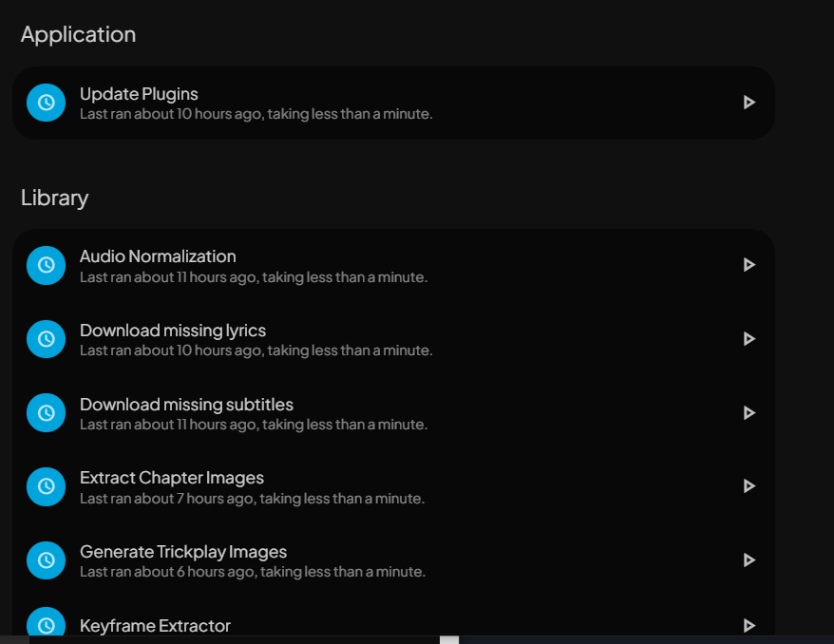834x644 pixels.
Task: Click the clock icon beside Audio Normalization
Action: [x=46, y=265]
